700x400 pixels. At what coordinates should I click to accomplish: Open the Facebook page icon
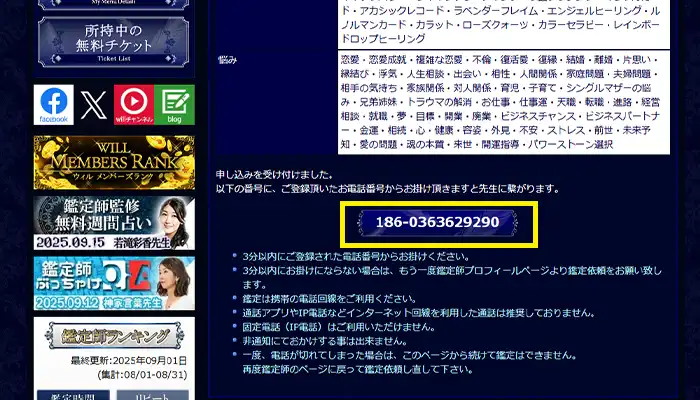[53, 105]
